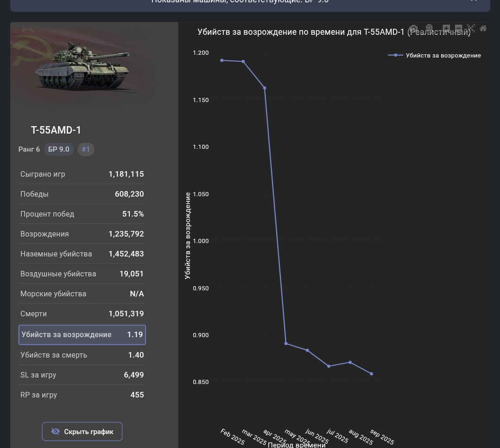Open the Наземные убийства statistic

82,254
